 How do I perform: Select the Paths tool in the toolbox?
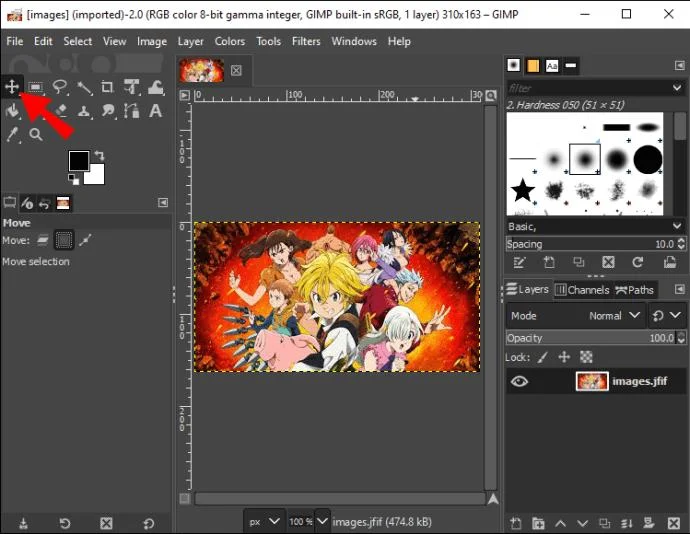[x=131, y=111]
